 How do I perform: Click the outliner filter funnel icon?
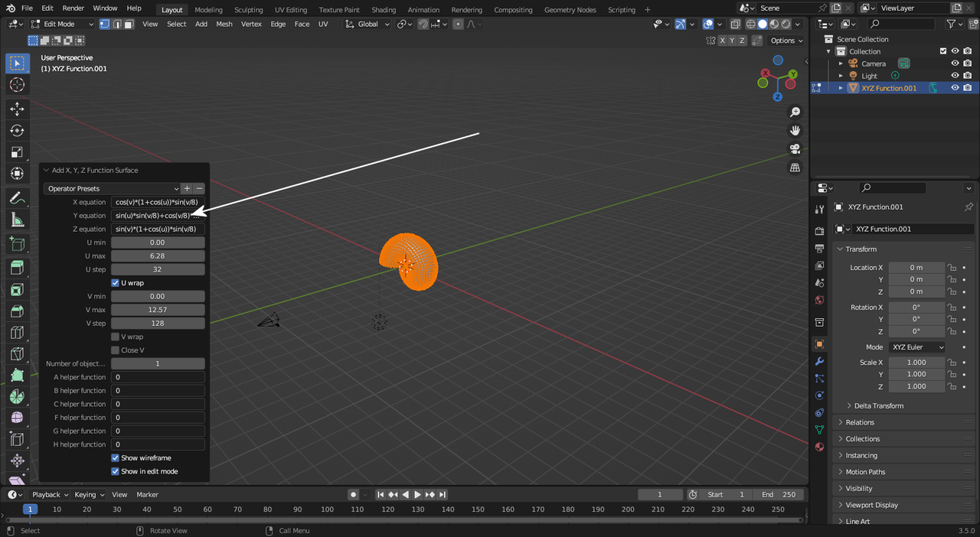(x=952, y=24)
